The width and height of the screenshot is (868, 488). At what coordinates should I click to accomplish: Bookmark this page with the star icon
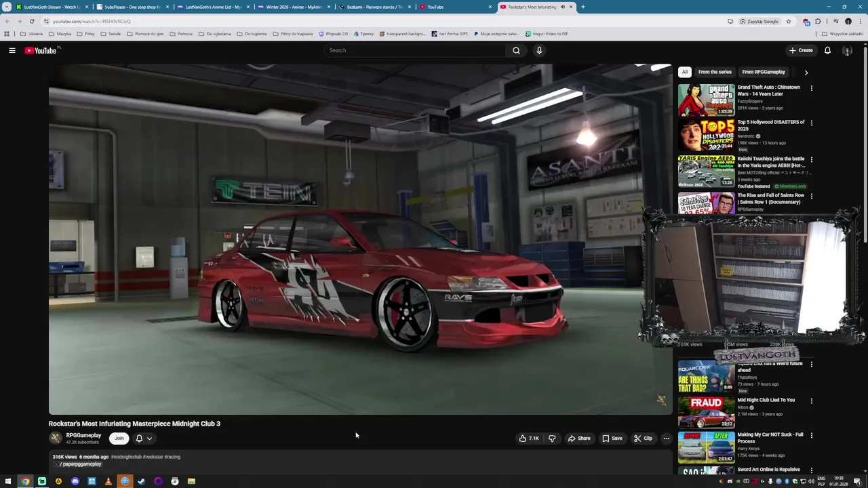(788, 21)
